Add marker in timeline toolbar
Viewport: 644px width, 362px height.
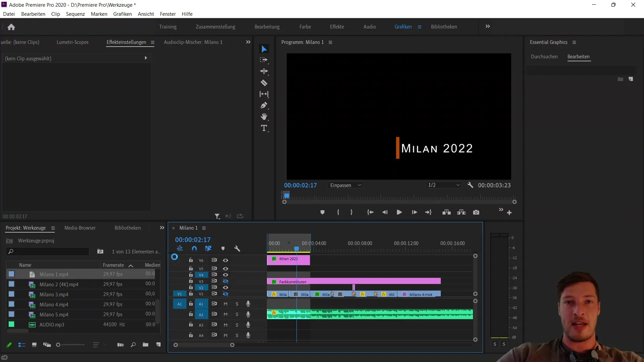223,249
